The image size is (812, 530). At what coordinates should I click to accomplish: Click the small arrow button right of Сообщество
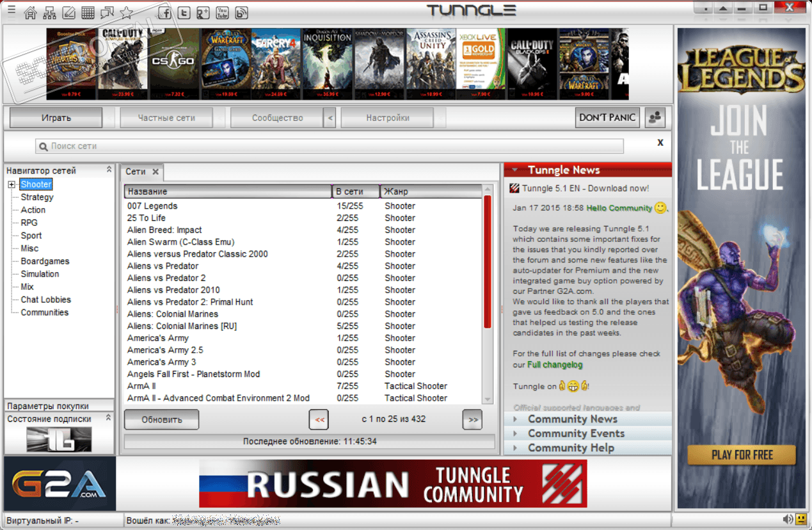[x=330, y=118]
